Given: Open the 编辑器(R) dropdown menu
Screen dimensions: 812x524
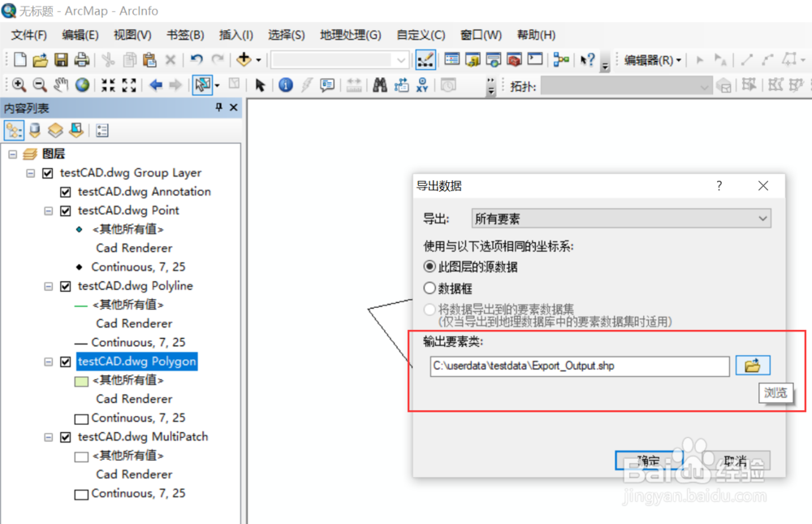Looking at the screenshot, I should click(652, 60).
